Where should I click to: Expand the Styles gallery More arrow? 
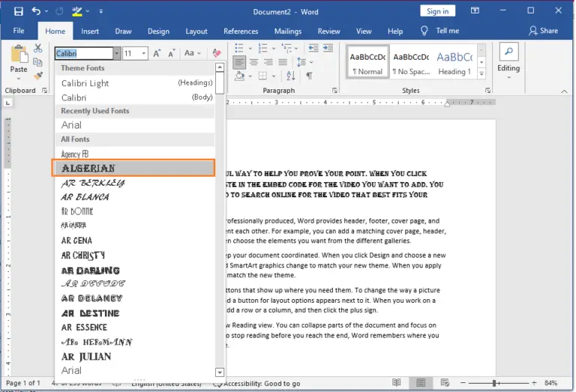pos(481,73)
